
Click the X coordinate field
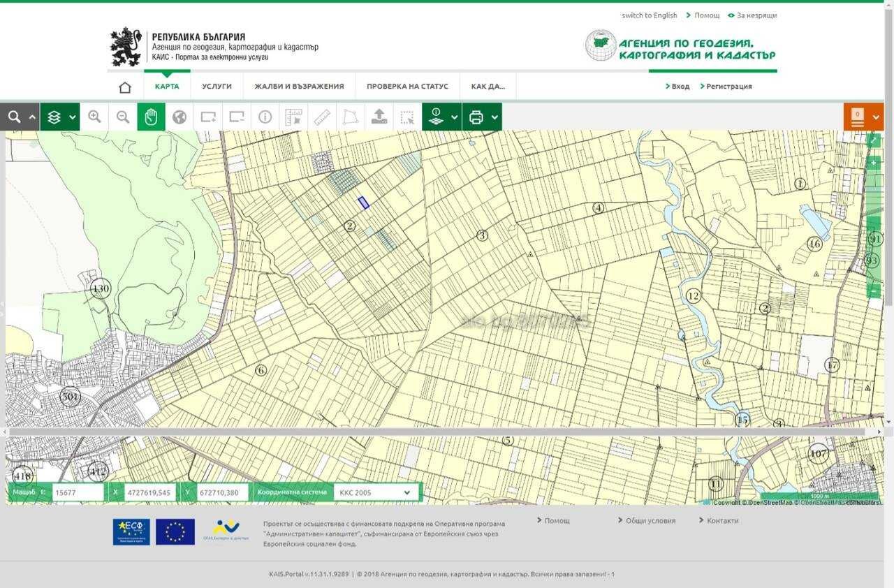pyautogui.click(x=149, y=492)
